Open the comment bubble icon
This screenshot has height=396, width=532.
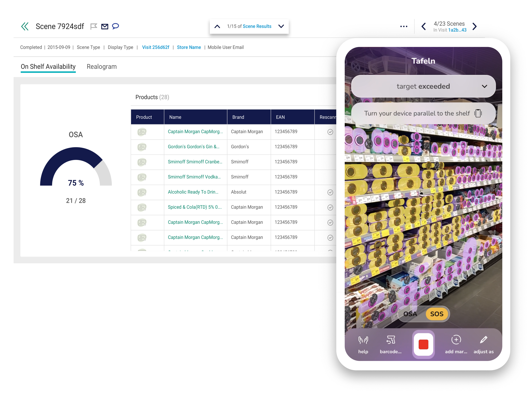pyautogui.click(x=116, y=26)
